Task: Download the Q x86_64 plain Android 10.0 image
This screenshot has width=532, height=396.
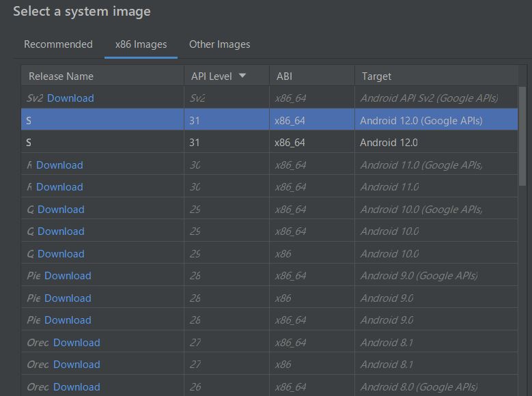Action: 61,231
